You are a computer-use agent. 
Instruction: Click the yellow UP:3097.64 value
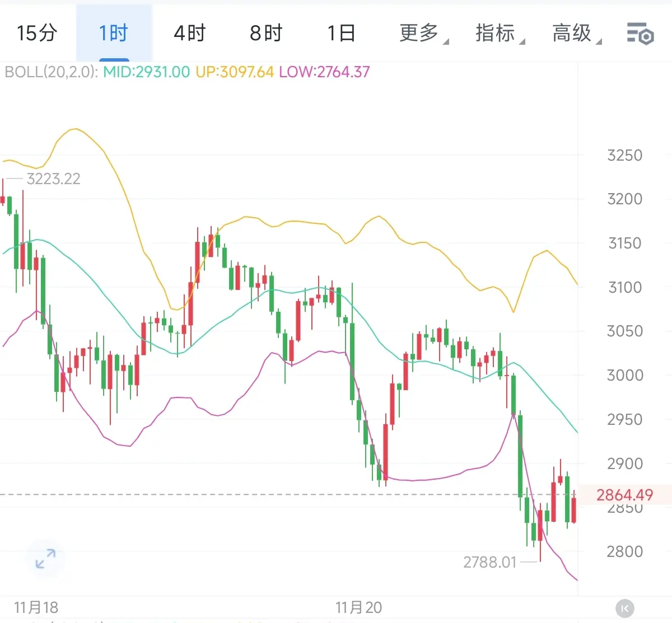[235, 72]
